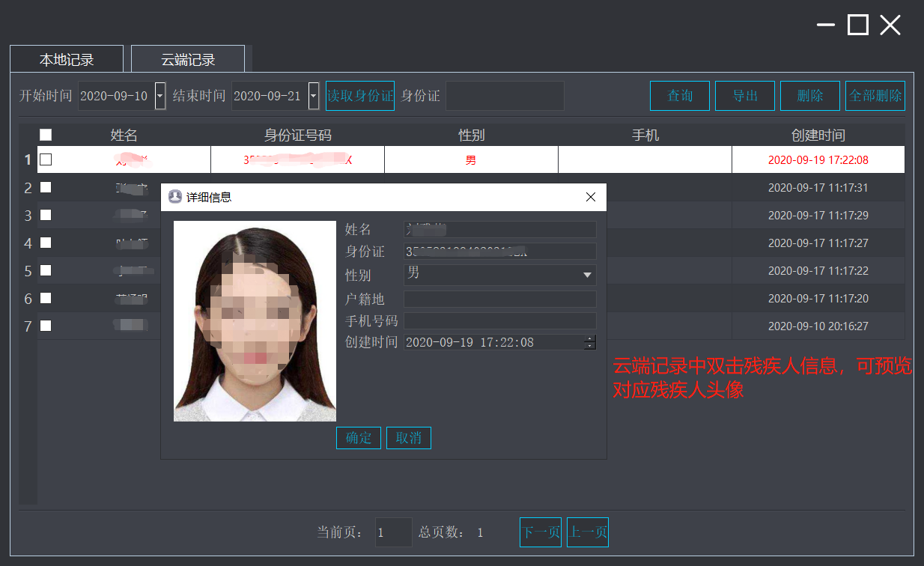924x566 pixels.
Task: Focus the 身份证 search input field
Action: pos(505,96)
